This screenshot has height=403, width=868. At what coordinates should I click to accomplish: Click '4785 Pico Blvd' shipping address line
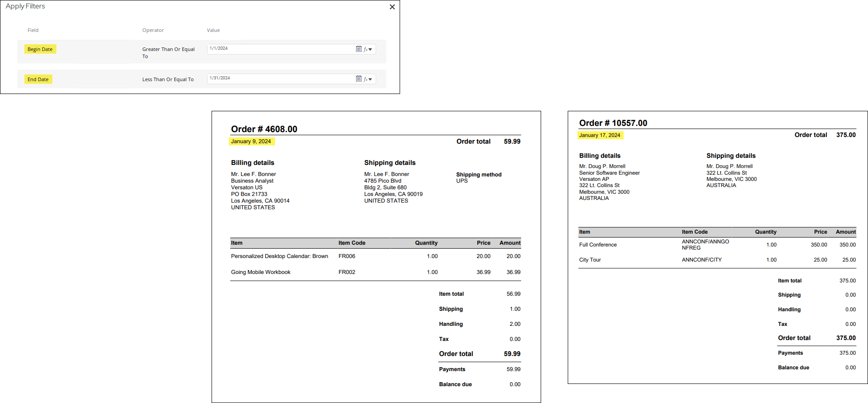pyautogui.click(x=383, y=181)
